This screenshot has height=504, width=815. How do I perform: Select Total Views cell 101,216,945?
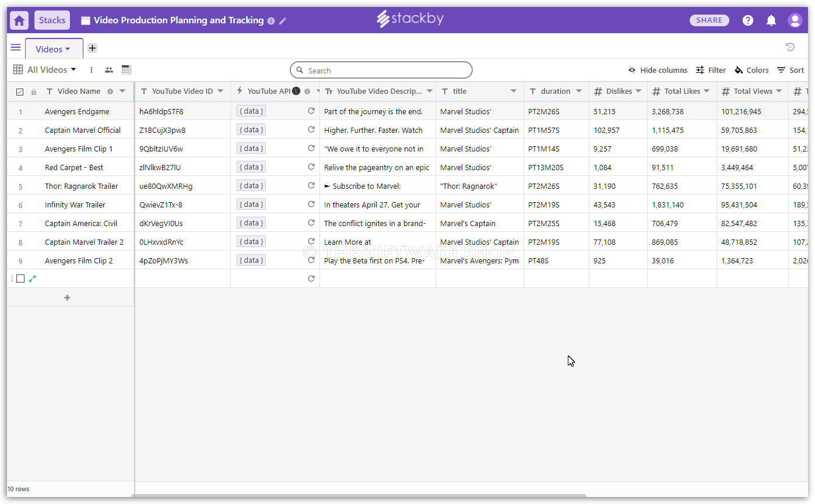pyautogui.click(x=753, y=111)
